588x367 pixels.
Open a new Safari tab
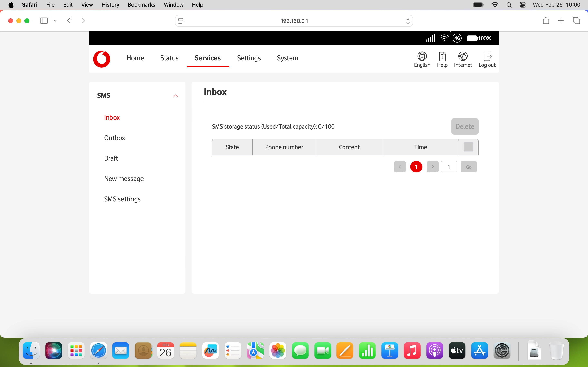tap(561, 21)
